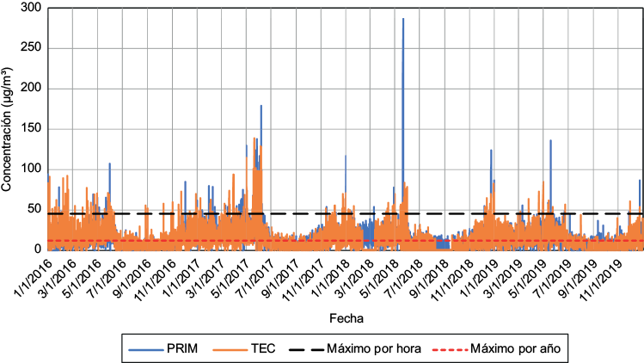Click the 'Máximo por año' legend label
The width and height of the screenshot is (644, 363).
click(515, 348)
